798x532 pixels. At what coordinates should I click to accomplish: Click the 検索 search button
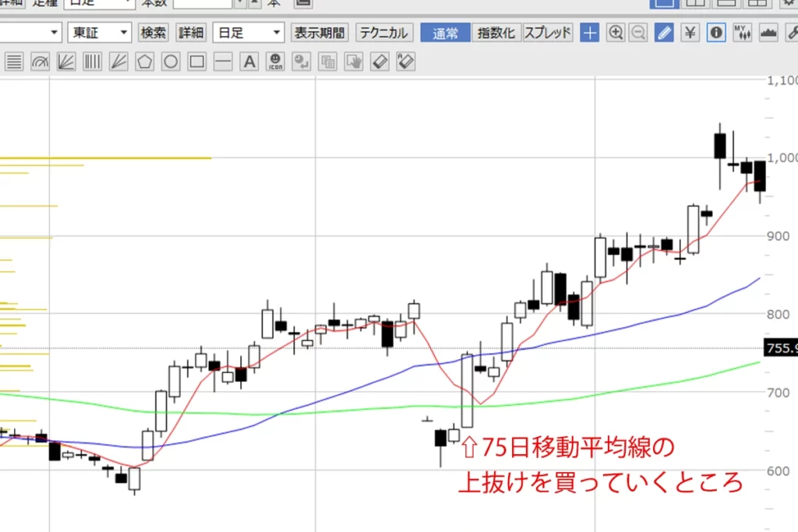(153, 33)
